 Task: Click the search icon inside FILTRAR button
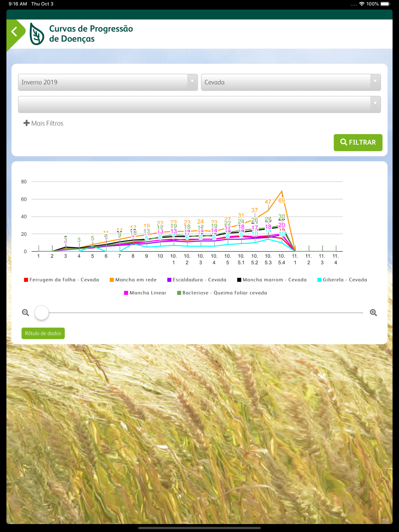pos(343,142)
